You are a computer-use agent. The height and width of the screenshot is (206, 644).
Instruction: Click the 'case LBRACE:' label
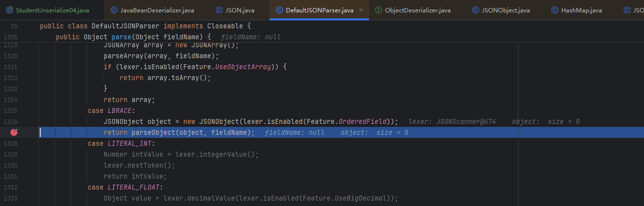112,110
